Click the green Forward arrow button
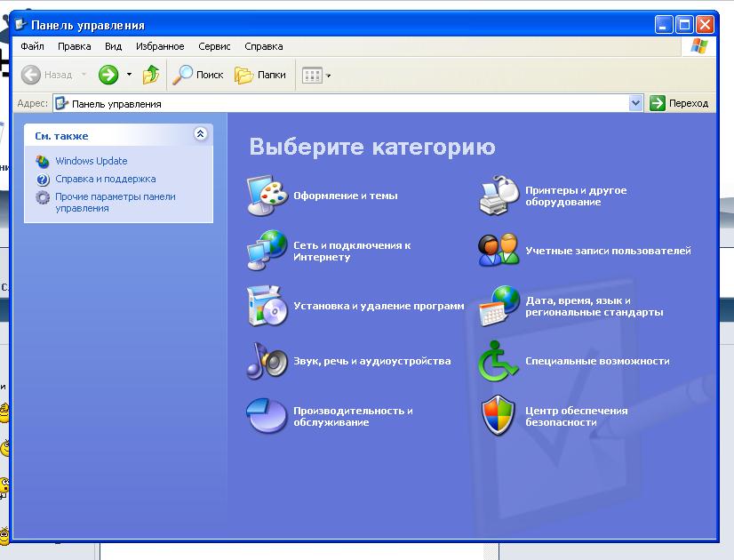734x560 pixels. [x=108, y=75]
